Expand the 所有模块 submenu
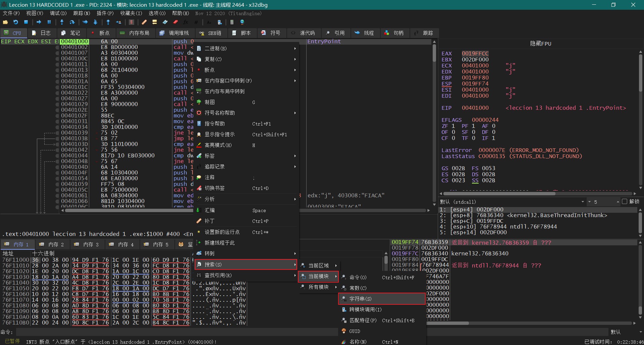 coord(319,287)
